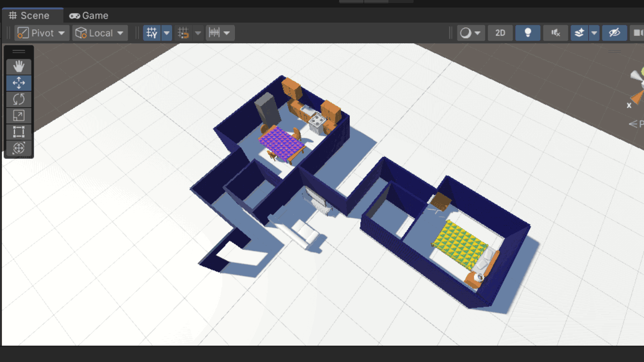Screen dimensions: 644x362
Task: Click the 2D view mode button
Action: tap(500, 33)
